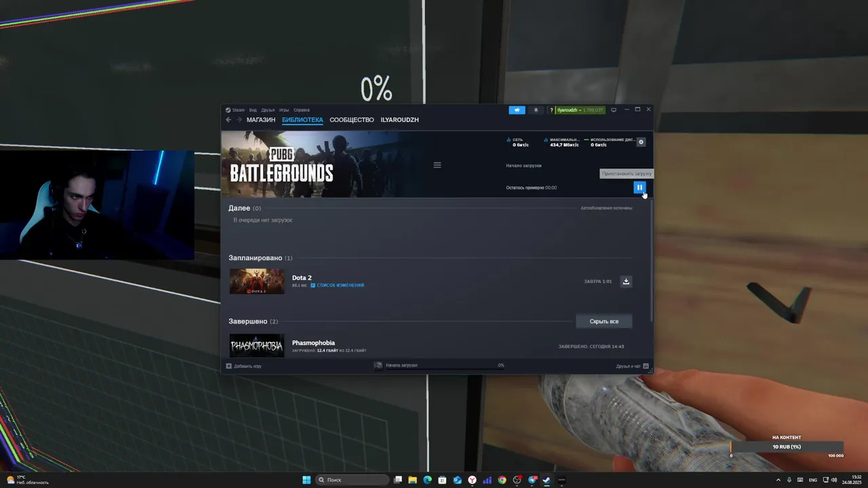Click Друзья и чат label
The width and height of the screenshot is (868, 488).
(x=629, y=366)
